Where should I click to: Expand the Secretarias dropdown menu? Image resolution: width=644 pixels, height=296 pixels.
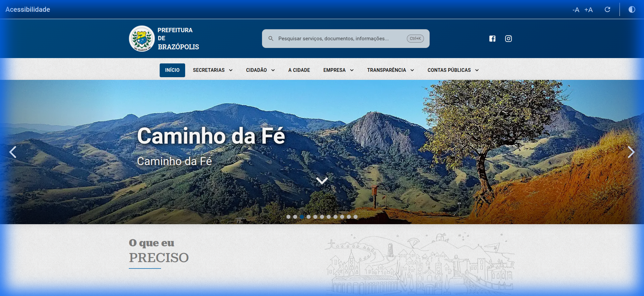click(x=212, y=70)
